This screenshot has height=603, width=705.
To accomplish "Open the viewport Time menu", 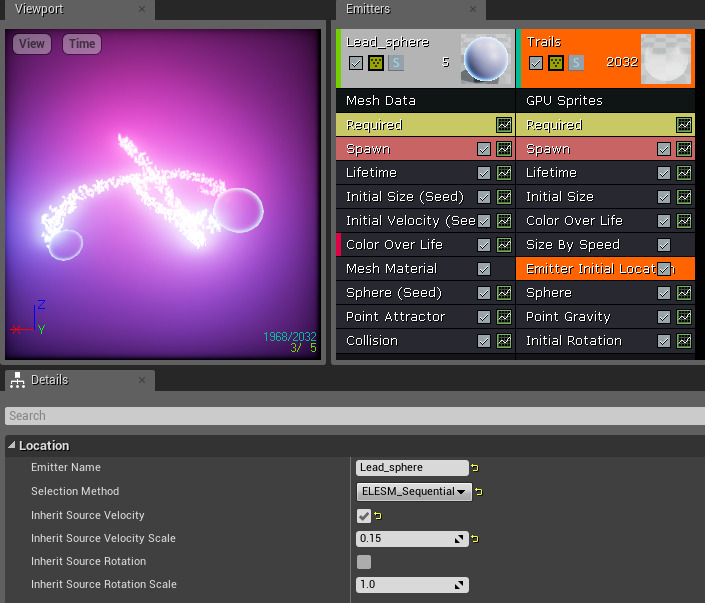I will (x=82, y=44).
